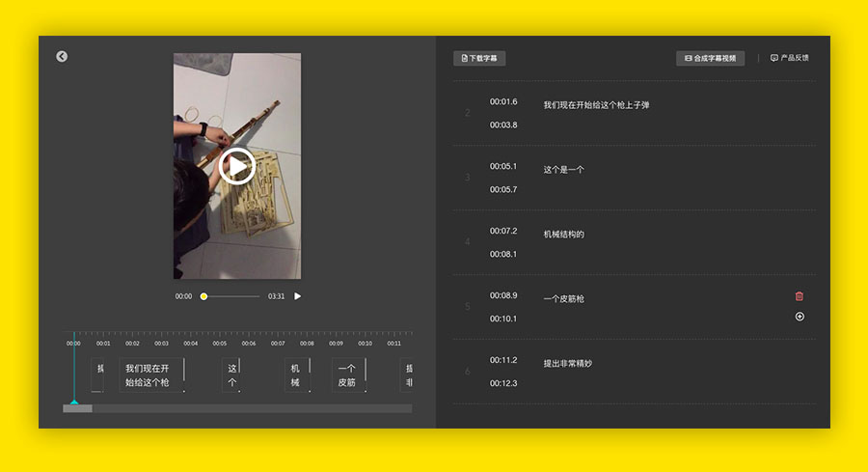Click end time 00:05.7
This screenshot has width=868, height=472.
[x=503, y=189]
